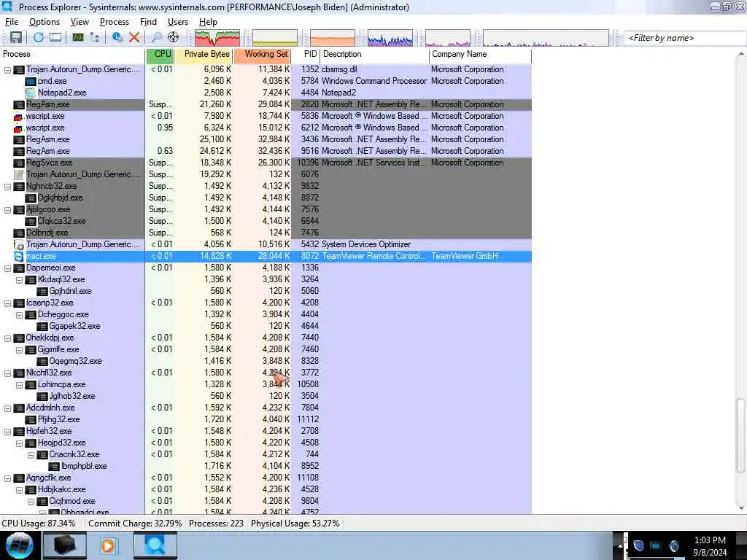Click the Commit Charge status bar entry

135,524
